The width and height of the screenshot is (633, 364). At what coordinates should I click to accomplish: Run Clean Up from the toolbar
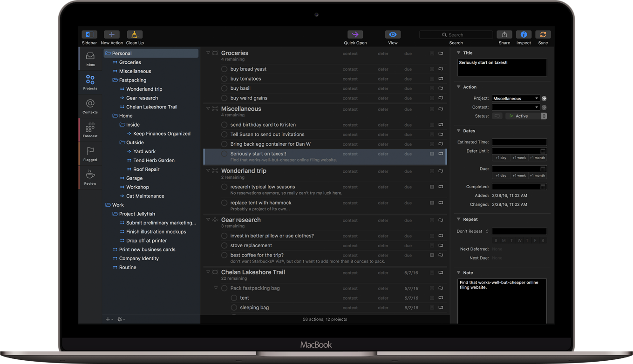pyautogui.click(x=135, y=34)
